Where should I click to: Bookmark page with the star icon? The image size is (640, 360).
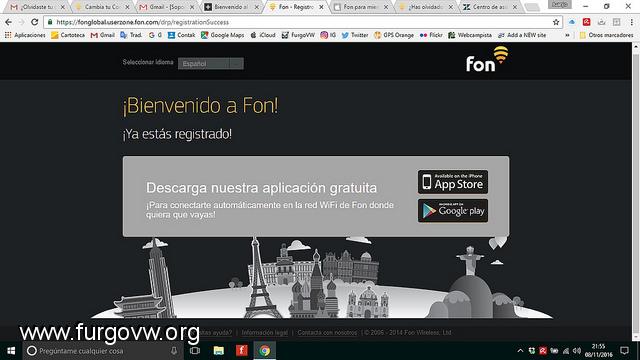556,22
